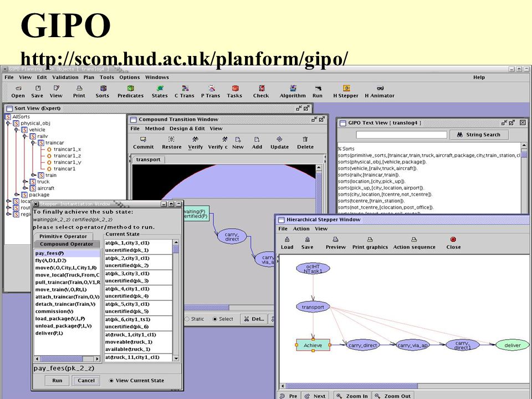Click Verify in Compound Transition Window
Image resolution: width=532 pixels, height=399 pixels.
pos(196,143)
